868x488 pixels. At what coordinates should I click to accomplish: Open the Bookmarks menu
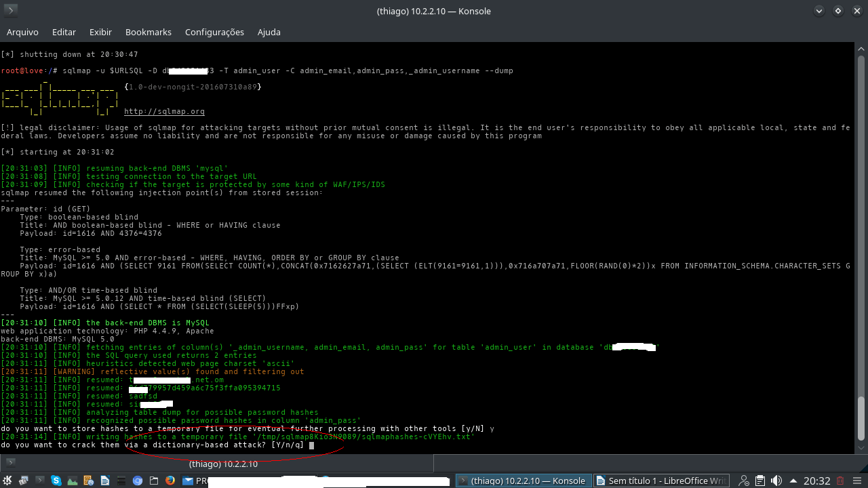[x=149, y=32]
